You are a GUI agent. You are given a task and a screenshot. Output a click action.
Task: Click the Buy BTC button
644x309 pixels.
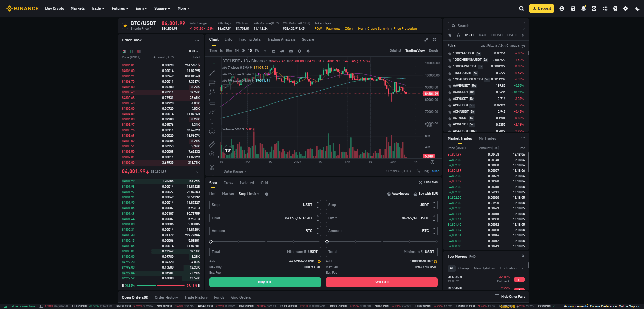[265, 282]
